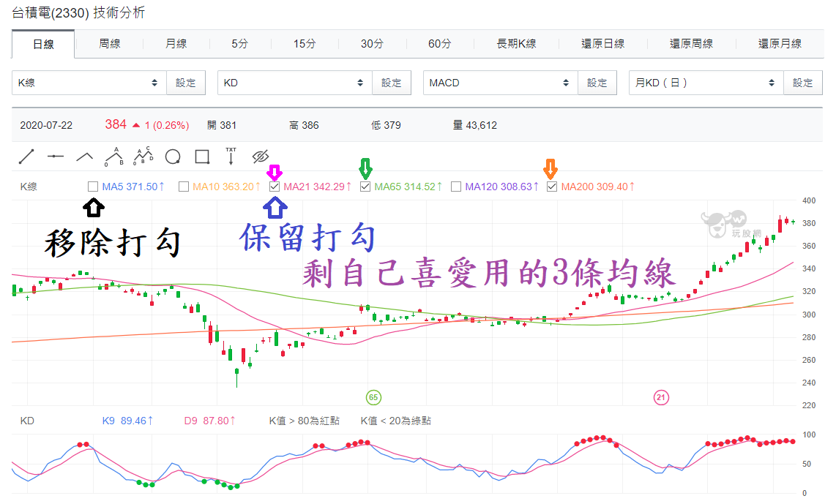Image resolution: width=836 pixels, height=504 pixels.
Task: Pick the circle drawing tool
Action: [172, 156]
